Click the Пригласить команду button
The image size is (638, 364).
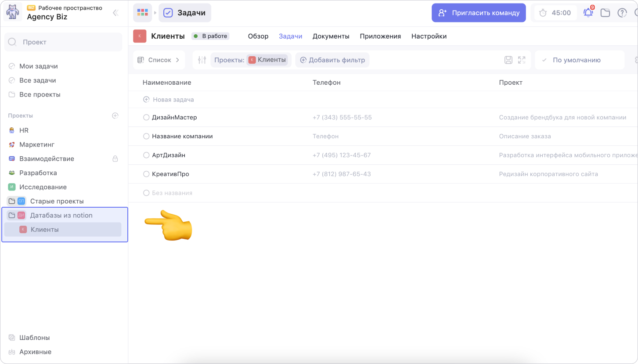478,13
